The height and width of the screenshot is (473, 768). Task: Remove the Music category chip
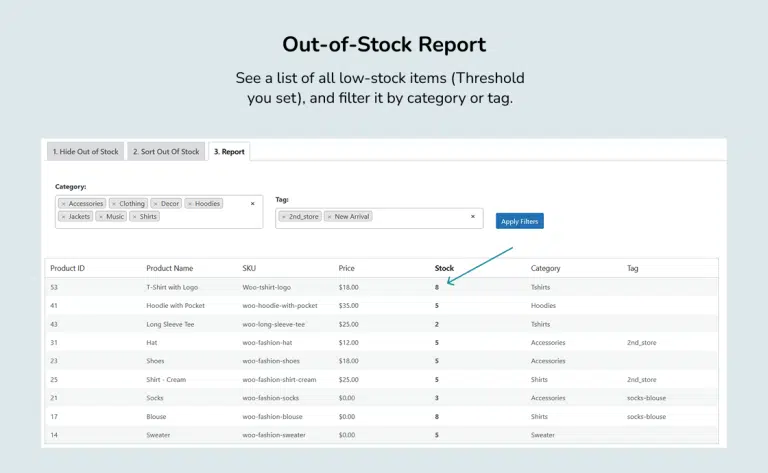(101, 216)
